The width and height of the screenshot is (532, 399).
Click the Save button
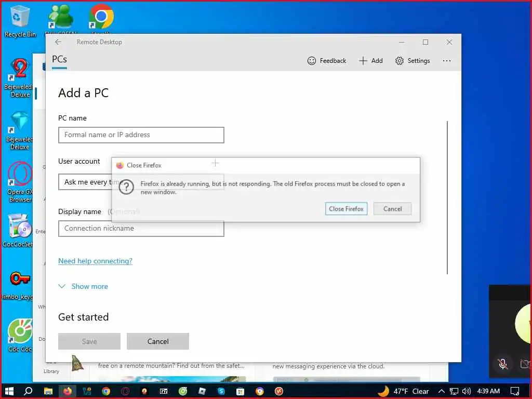tap(89, 341)
